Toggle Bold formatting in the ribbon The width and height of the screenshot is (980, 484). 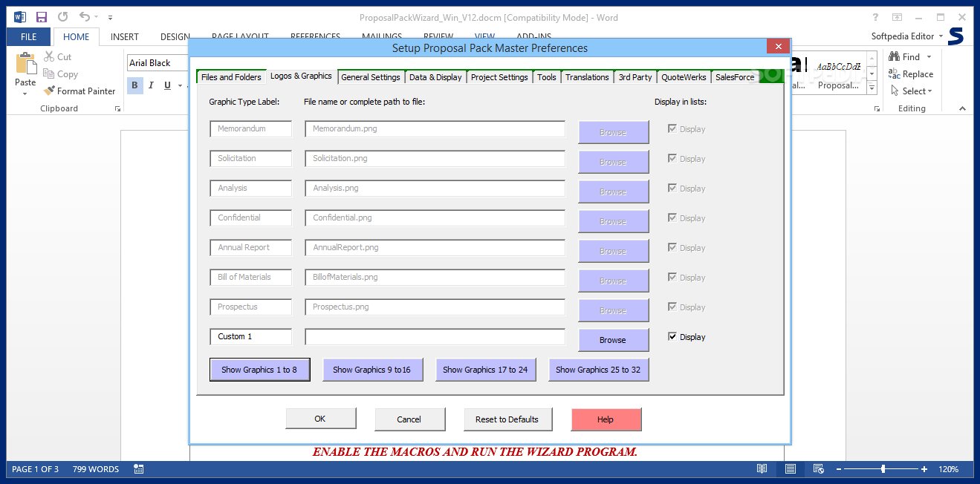[134, 85]
